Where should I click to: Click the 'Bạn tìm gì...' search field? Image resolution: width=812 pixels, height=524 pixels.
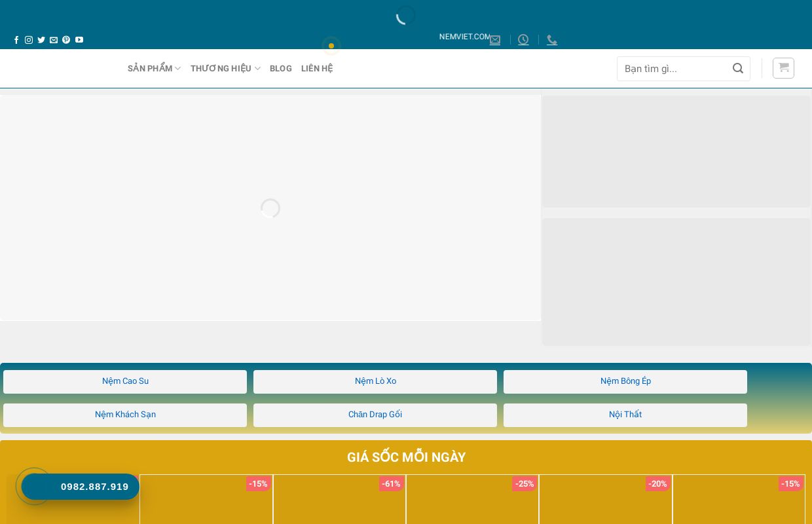[x=673, y=69]
